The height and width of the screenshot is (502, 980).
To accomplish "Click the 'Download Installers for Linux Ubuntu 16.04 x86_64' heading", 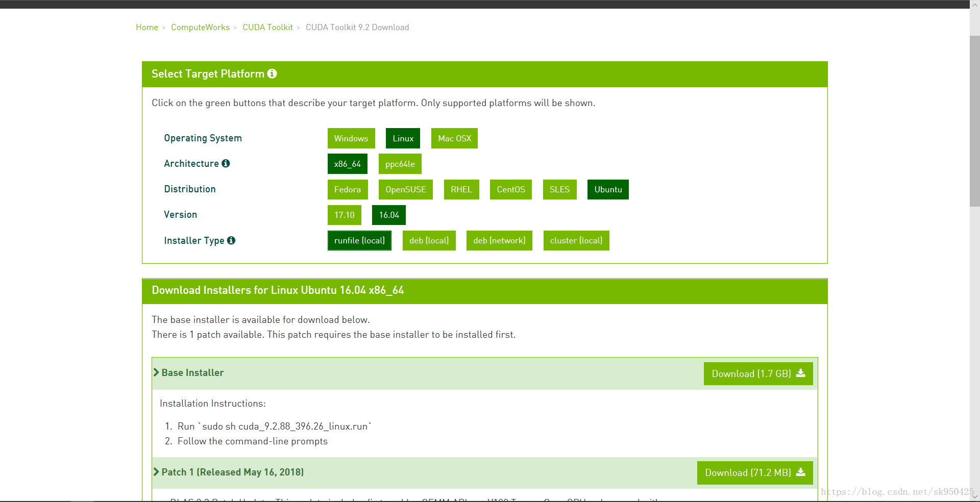I will [278, 290].
